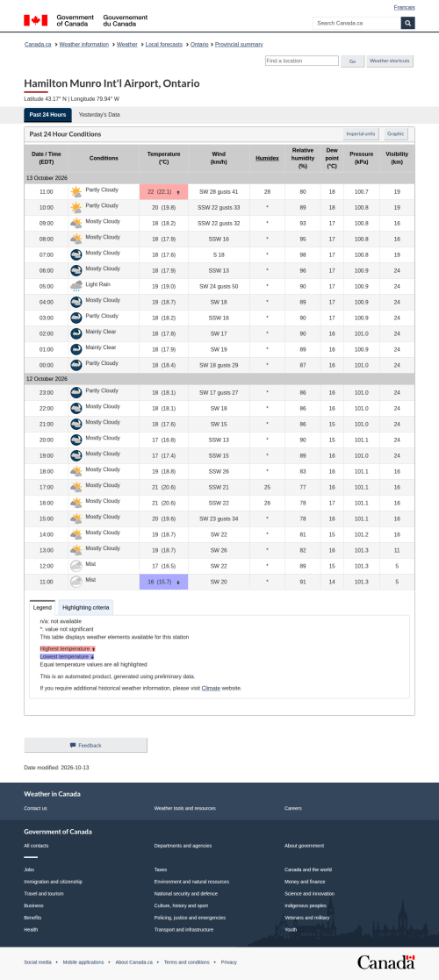Screen dimensions: 439x980
Task: Open Immigration and citizenship footer link
Action: click(x=54, y=881)
